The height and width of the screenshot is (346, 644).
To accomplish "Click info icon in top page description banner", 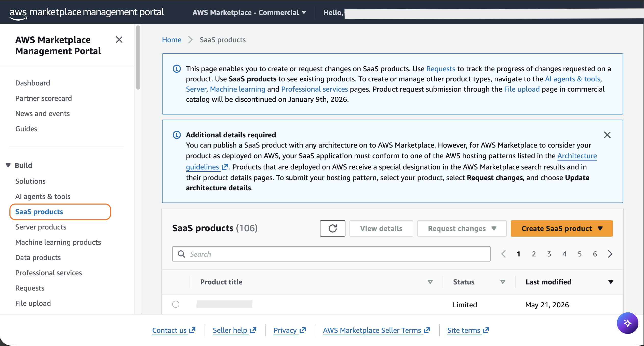I will coord(177,69).
